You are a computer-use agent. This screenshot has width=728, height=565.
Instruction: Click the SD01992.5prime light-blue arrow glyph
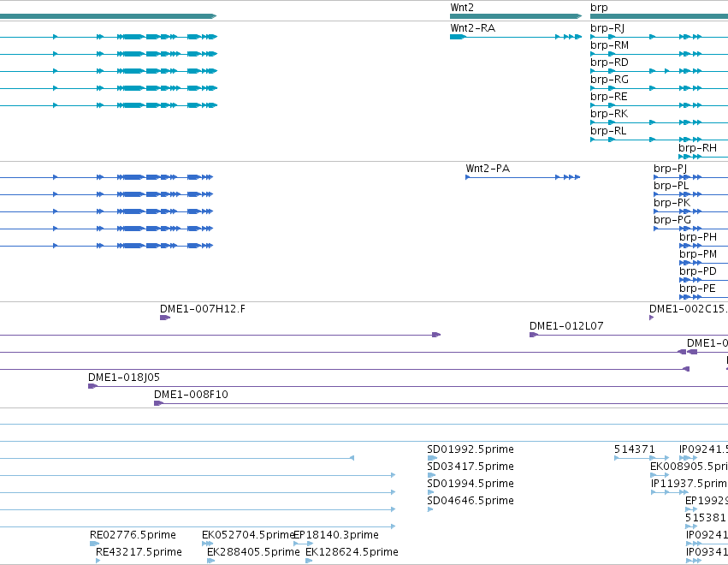click(x=432, y=458)
